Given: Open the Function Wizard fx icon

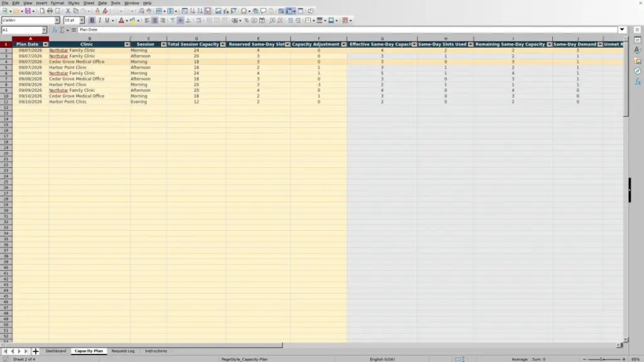Looking at the screenshot, I should click(55, 30).
